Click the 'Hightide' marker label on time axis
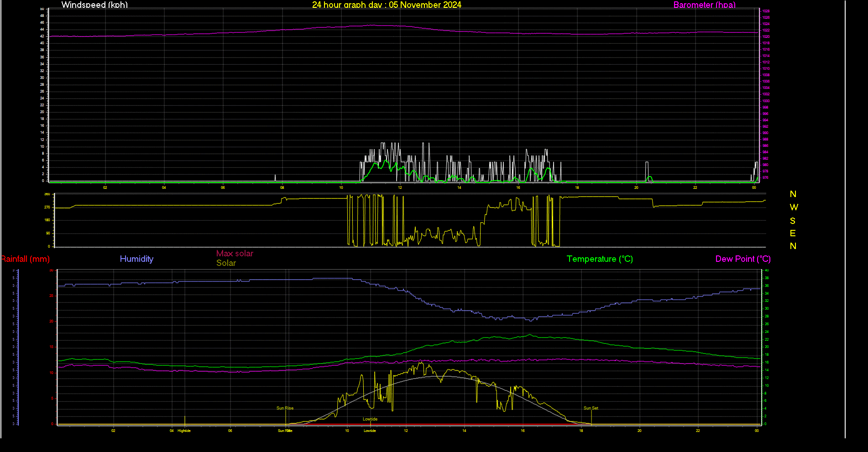 click(184, 431)
